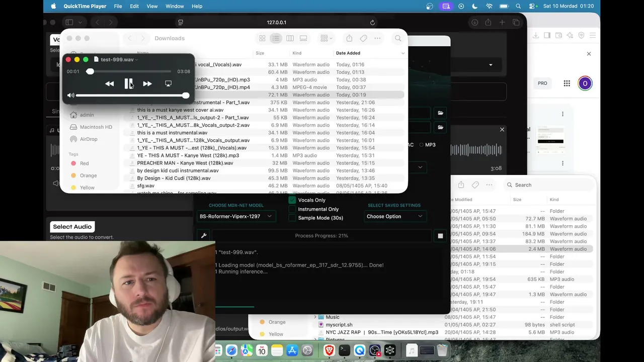Viewport: 644px width, 362px height.
Task: Open the Group By dropdown in Downloads
Action: pos(327,38)
